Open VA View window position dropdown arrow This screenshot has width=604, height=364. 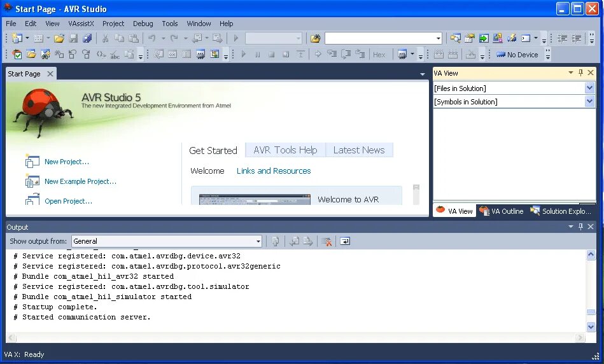tap(570, 73)
